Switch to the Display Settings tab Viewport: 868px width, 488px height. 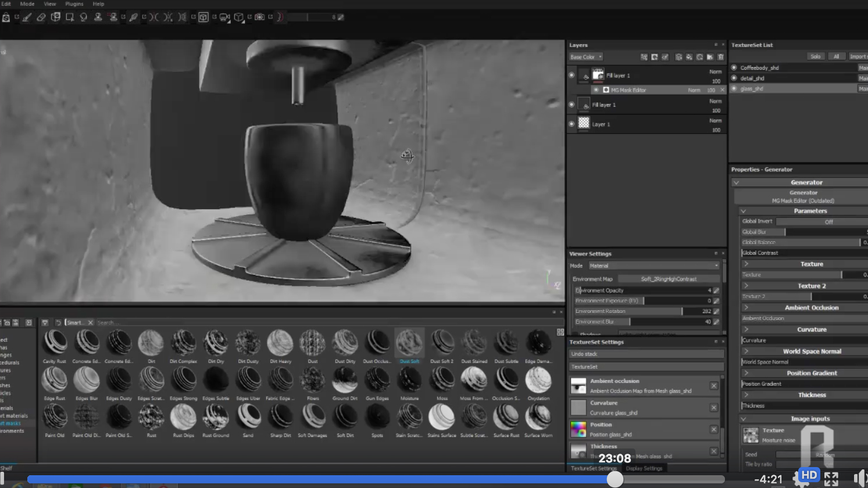coord(644,468)
